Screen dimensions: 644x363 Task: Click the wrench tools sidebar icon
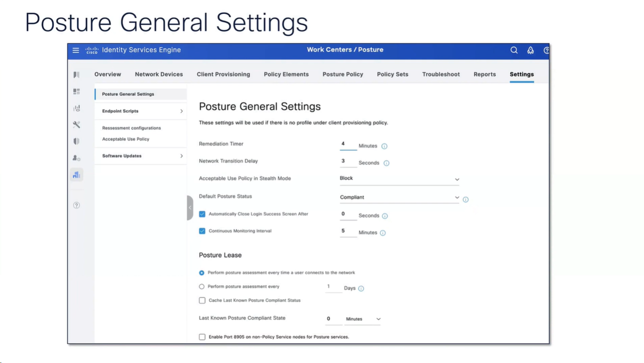coord(76,125)
